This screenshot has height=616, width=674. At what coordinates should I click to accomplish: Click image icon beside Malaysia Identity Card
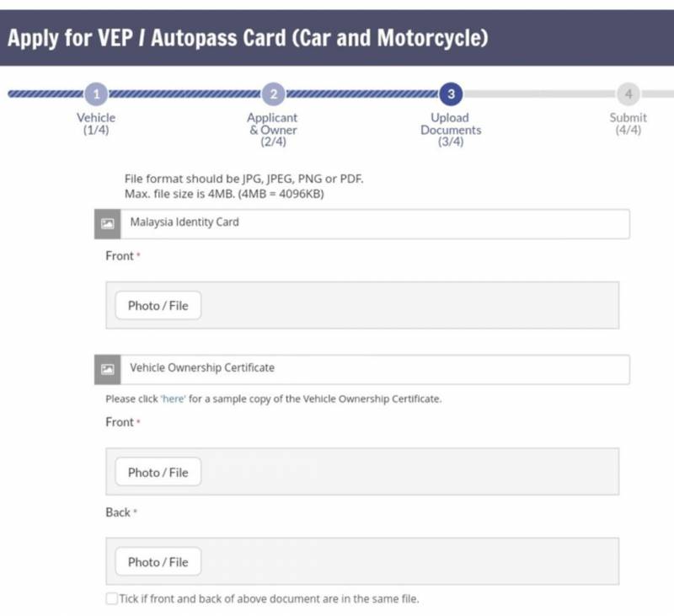tap(107, 224)
